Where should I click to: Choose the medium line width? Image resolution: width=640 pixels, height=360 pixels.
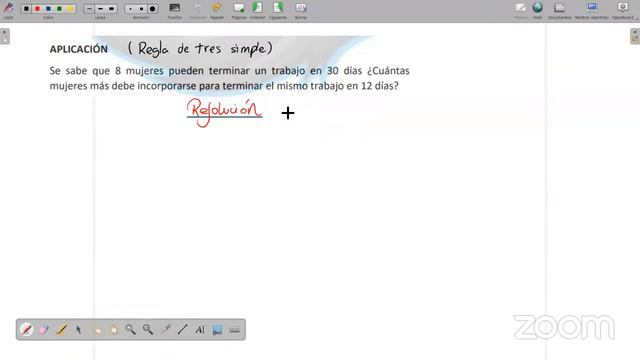(x=100, y=9)
